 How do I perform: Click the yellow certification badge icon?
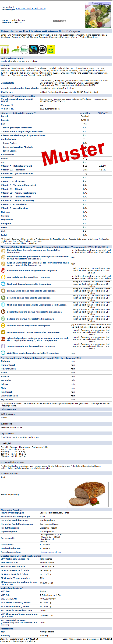(51, 50)
